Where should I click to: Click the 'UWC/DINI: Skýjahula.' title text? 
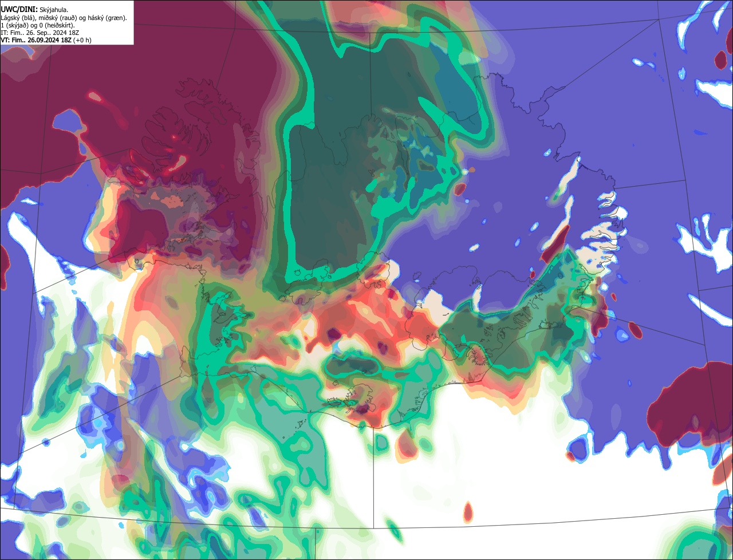(x=34, y=10)
